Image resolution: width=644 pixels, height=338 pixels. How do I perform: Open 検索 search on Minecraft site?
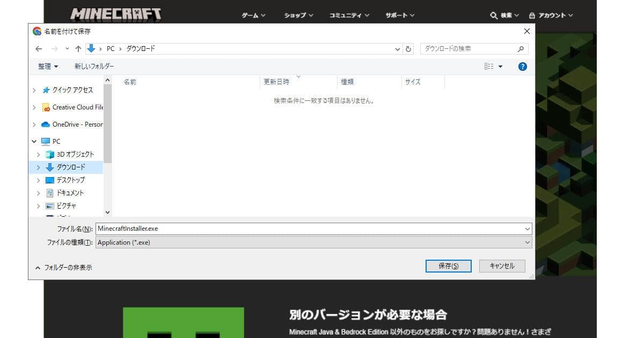point(504,16)
